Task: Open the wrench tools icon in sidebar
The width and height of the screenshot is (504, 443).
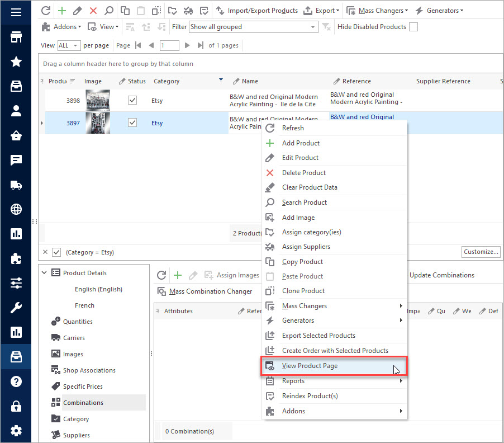Action: coord(16,308)
